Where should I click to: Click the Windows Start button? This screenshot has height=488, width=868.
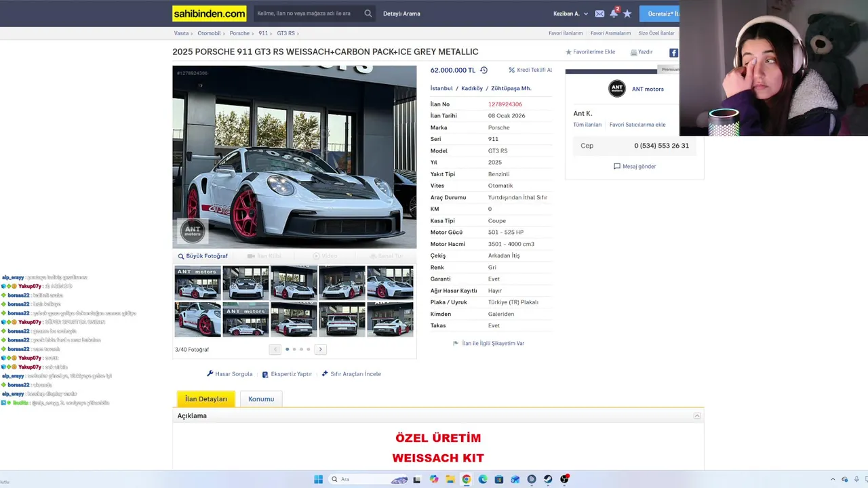tap(318, 479)
